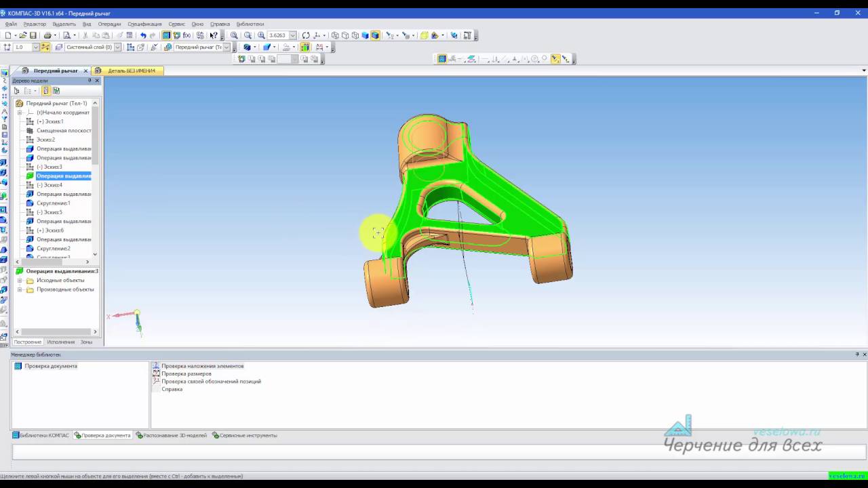Click Проверка связей обозначений позиций
This screenshot has width=868, height=488.
(211, 382)
